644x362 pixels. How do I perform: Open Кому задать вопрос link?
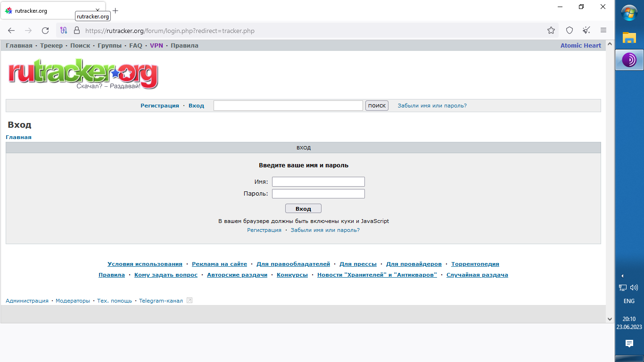pyautogui.click(x=166, y=275)
